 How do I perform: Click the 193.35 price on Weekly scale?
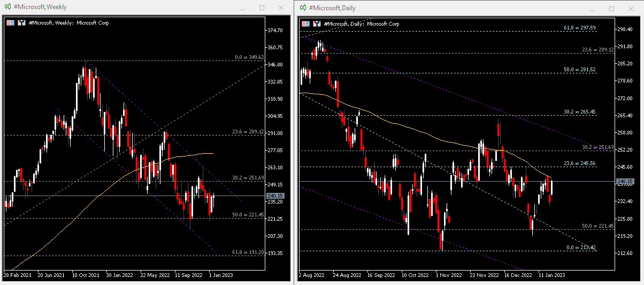(275, 253)
